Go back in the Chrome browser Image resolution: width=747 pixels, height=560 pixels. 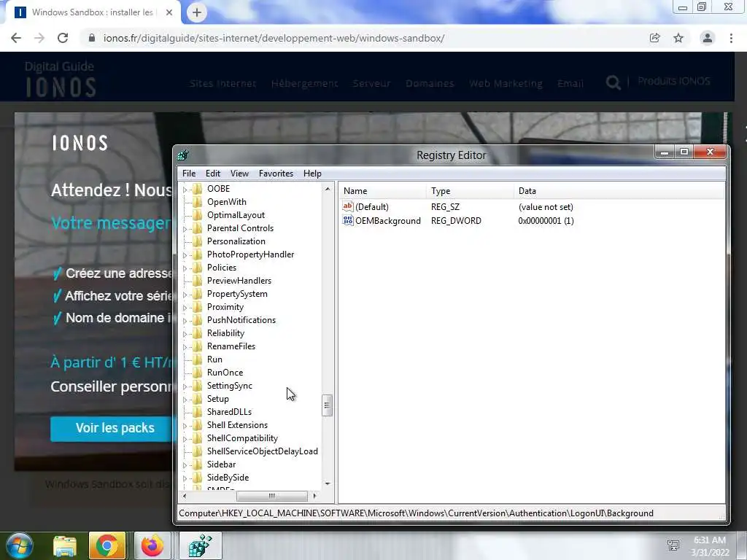[16, 38]
